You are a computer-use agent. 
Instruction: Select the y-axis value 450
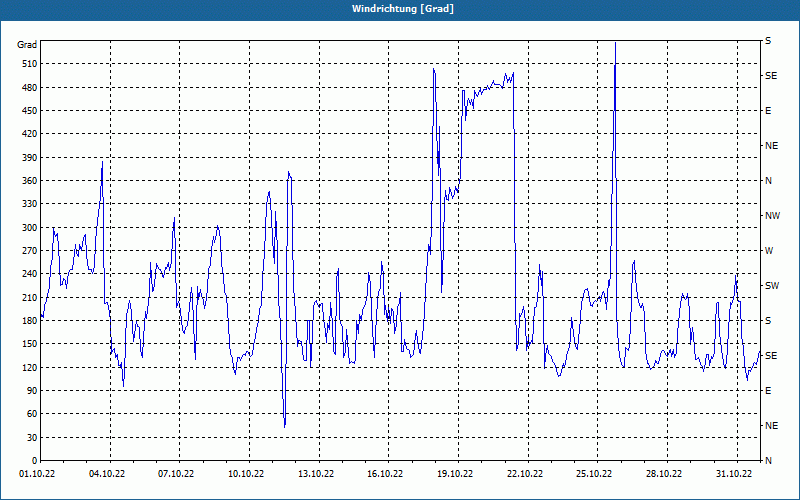click(30, 111)
